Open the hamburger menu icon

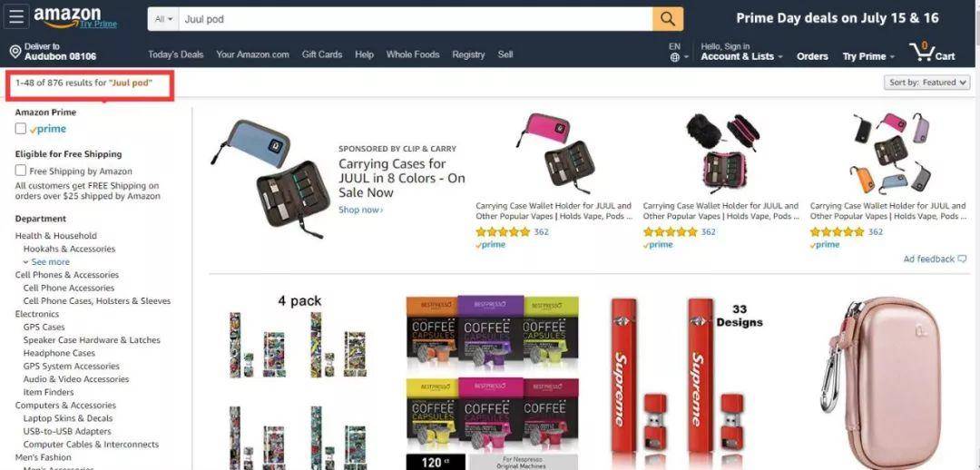[15, 17]
